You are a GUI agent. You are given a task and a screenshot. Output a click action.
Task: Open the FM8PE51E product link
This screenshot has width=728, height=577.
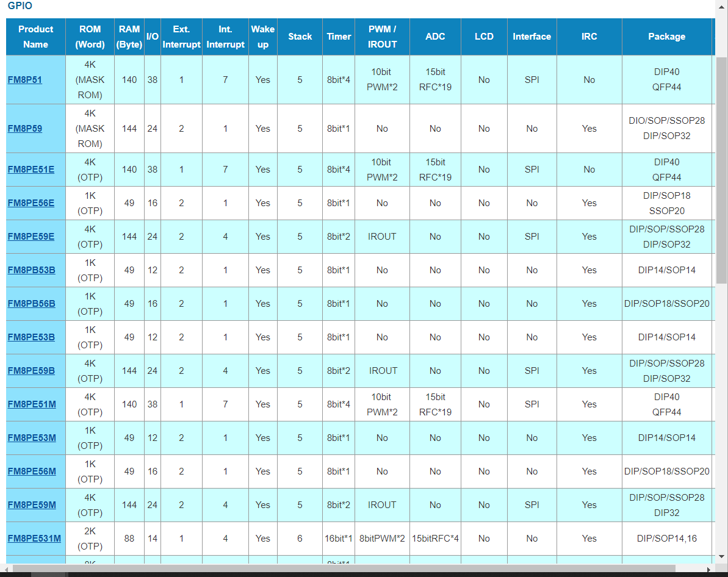pos(31,170)
